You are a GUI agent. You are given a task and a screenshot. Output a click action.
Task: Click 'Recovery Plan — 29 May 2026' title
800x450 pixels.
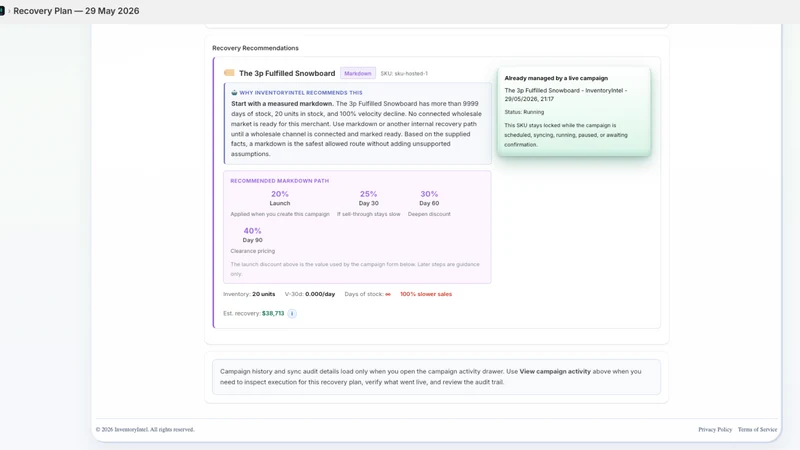point(76,11)
